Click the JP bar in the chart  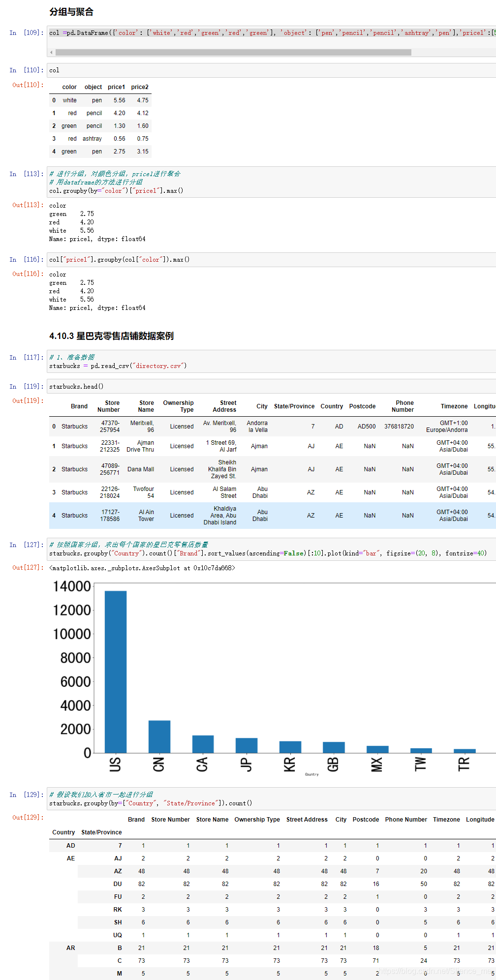click(247, 746)
